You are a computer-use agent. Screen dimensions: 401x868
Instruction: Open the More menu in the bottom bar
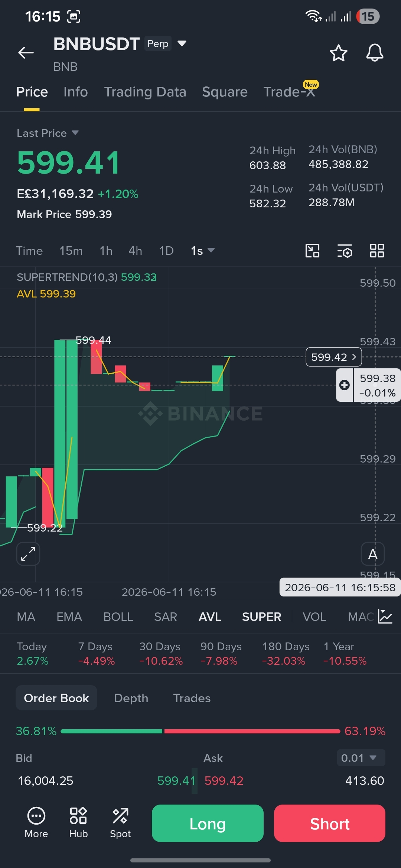point(36,822)
